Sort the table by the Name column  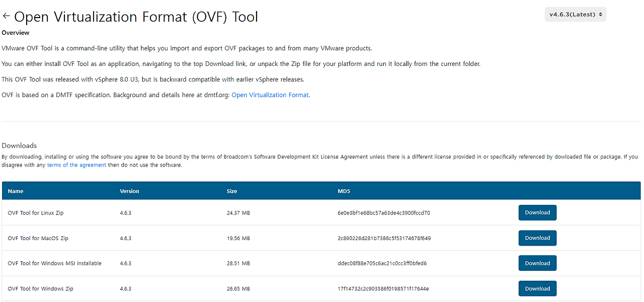point(16,191)
